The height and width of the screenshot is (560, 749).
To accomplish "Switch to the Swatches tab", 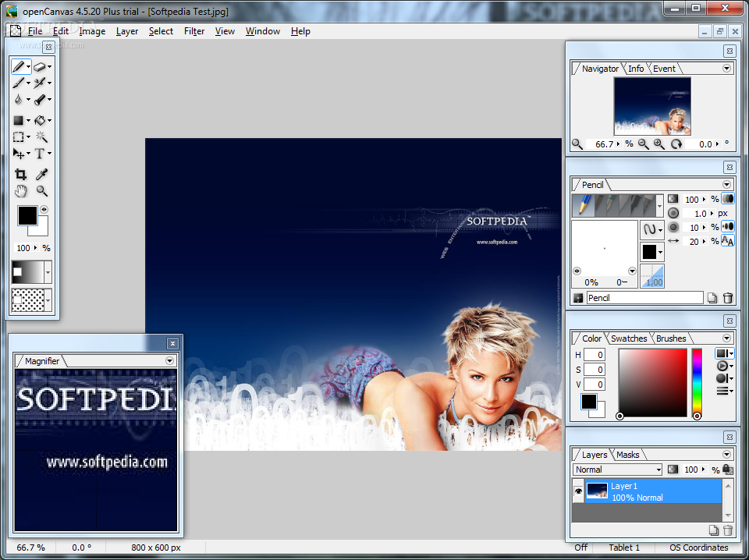I will [x=629, y=338].
